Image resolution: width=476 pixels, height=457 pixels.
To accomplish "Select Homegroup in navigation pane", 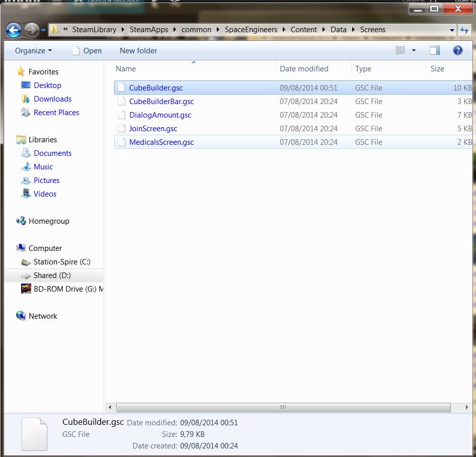I will pos(42,221).
